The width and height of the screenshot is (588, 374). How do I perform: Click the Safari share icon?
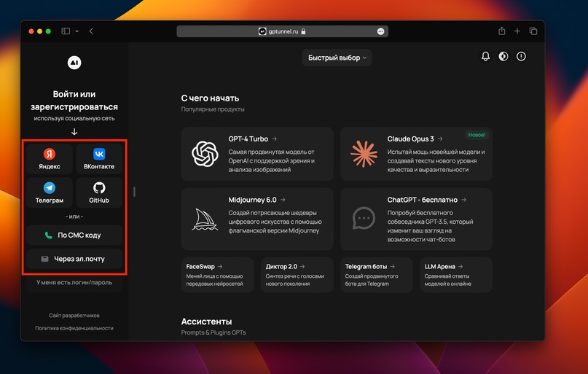click(502, 31)
